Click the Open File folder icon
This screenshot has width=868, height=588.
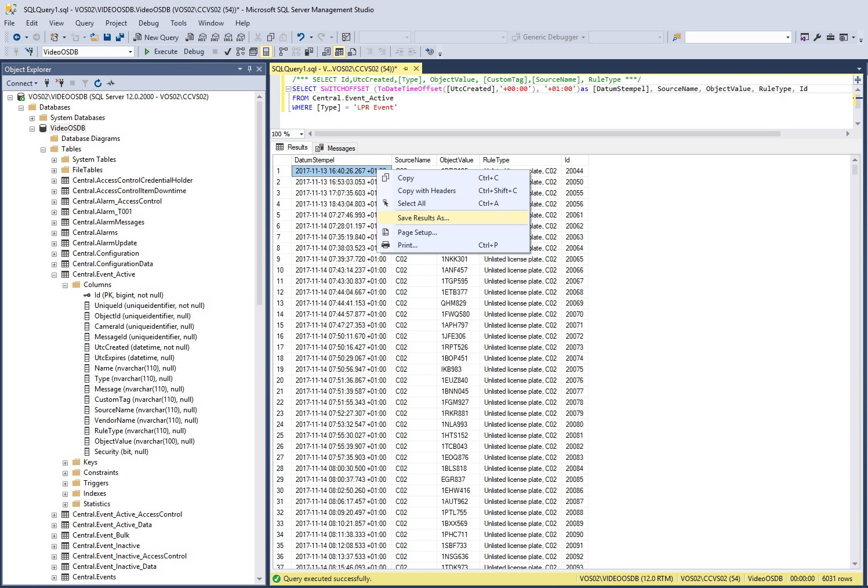(95, 37)
